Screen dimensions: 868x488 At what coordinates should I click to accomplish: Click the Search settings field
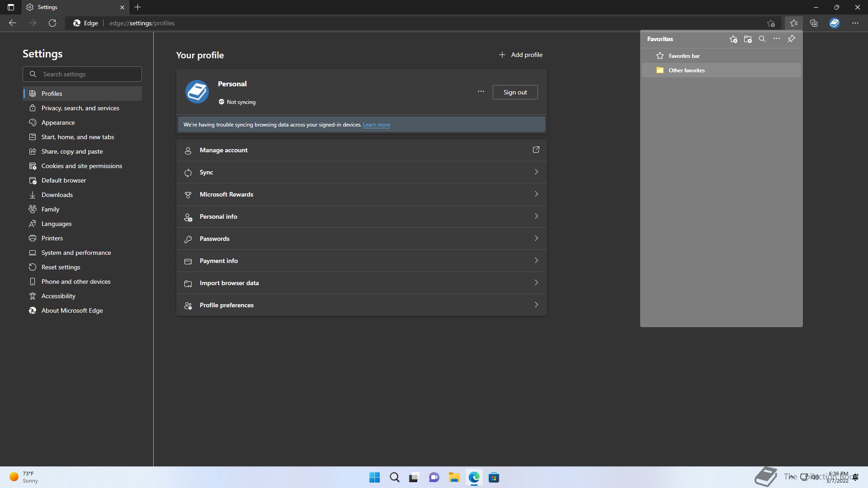coord(82,74)
